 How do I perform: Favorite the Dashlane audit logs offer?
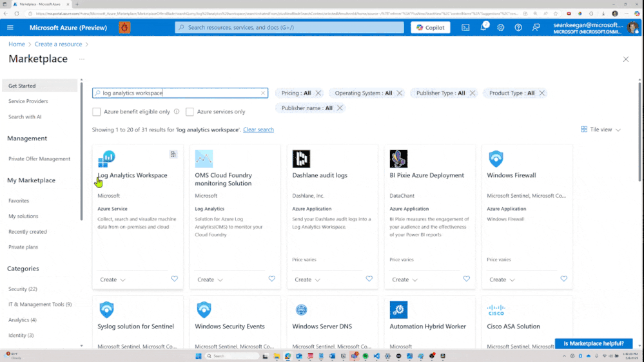369,279
